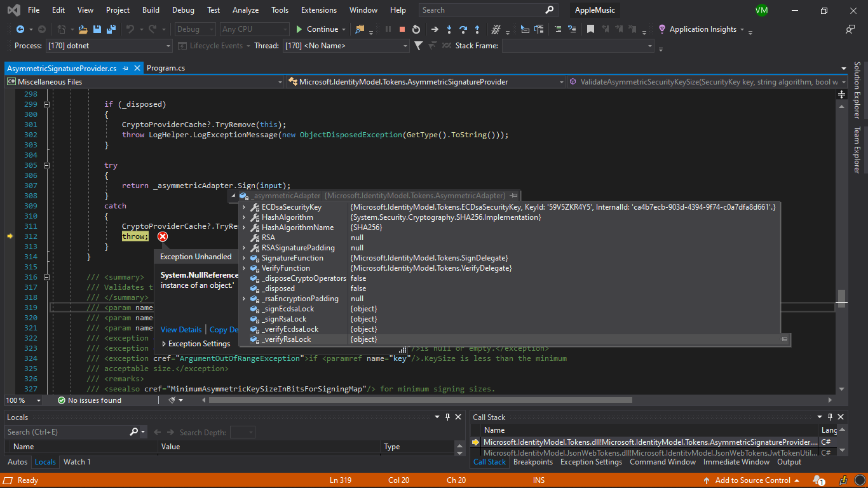Image resolution: width=868 pixels, height=488 pixels.
Task: Stop debugging using the red square icon
Action: (402, 29)
